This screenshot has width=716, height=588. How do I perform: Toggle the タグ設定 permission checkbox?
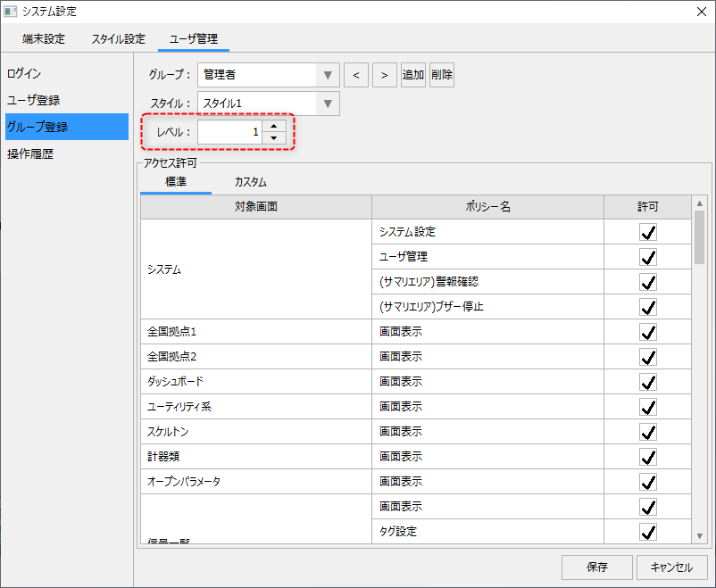[x=648, y=532]
